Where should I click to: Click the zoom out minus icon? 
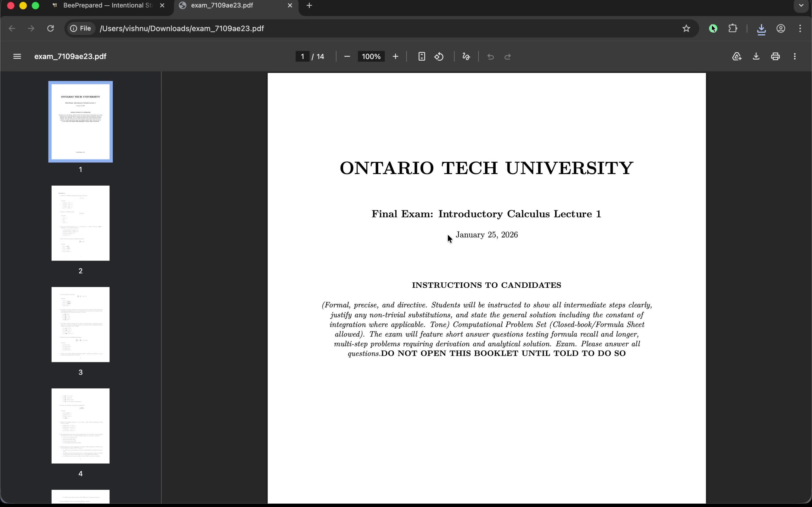[x=347, y=56]
